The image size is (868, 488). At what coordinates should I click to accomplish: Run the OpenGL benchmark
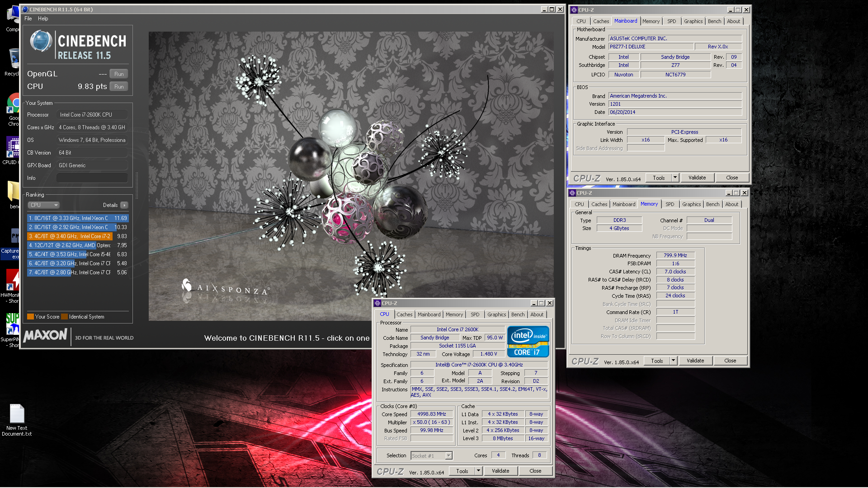point(119,74)
